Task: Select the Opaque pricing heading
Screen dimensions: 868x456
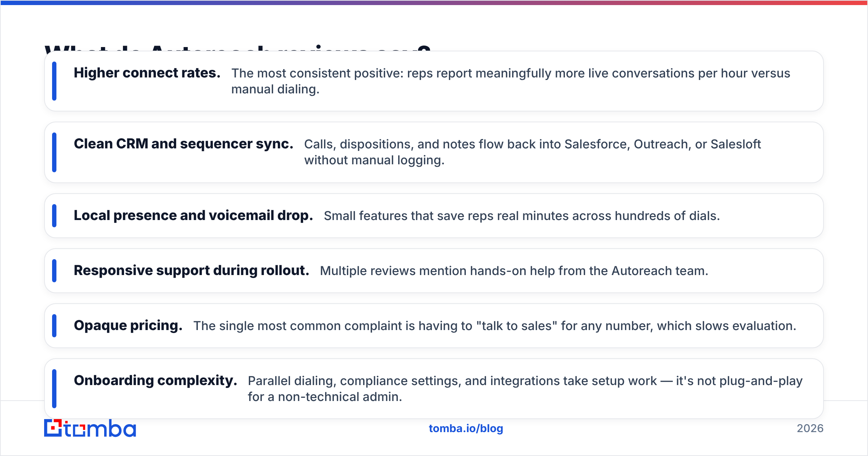Action: 128,326
